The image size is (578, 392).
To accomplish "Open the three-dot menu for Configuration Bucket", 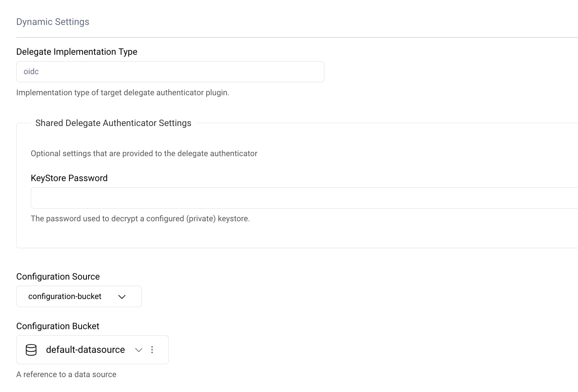I will 152,350.
